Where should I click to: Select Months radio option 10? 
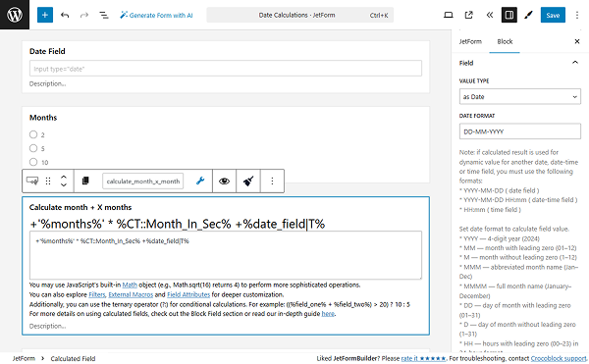[33, 162]
